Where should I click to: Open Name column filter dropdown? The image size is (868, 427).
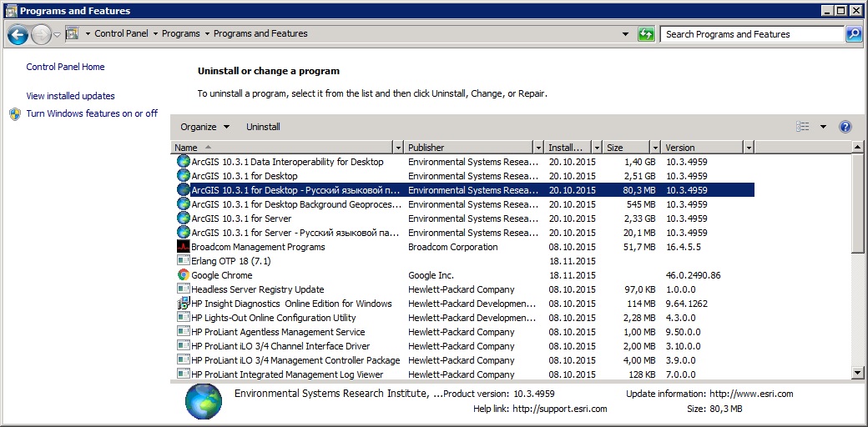[398, 148]
